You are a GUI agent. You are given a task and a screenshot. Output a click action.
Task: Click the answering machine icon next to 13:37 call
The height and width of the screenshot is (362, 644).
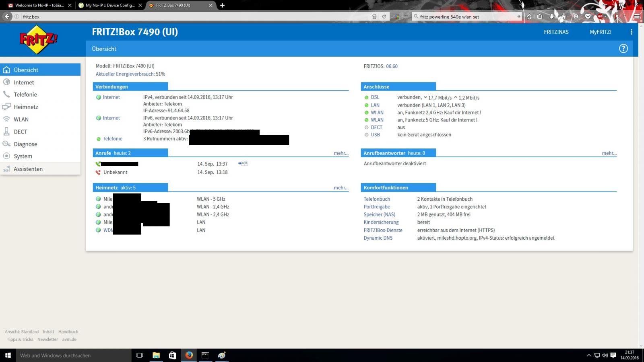[x=243, y=163]
